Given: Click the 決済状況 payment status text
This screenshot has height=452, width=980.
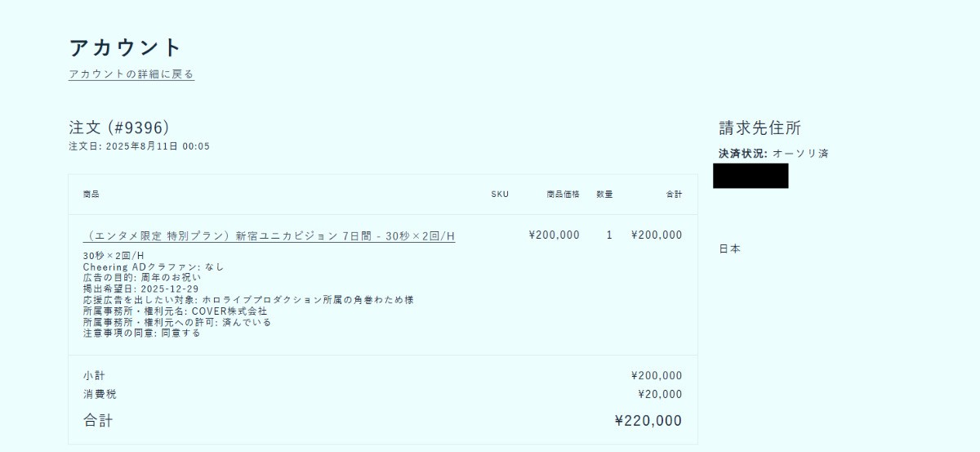Looking at the screenshot, I should [773, 154].
